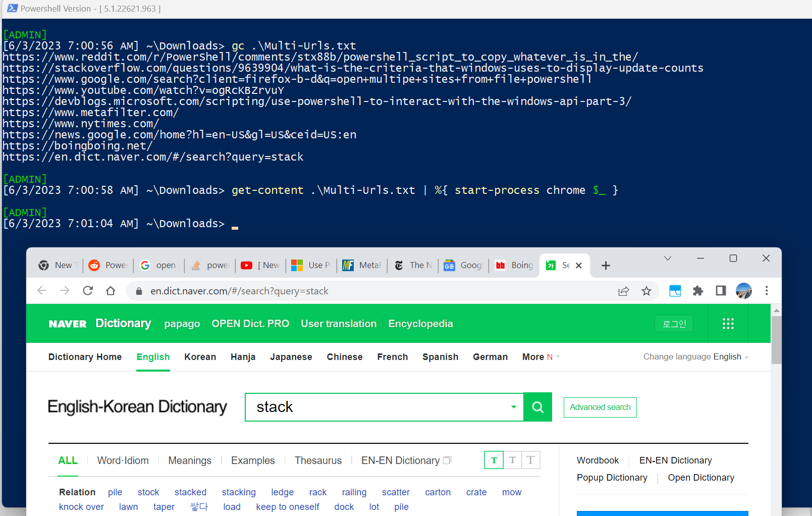Image resolution: width=812 pixels, height=516 pixels.
Task: Switch to the MetaFilter tab
Action: (361, 266)
